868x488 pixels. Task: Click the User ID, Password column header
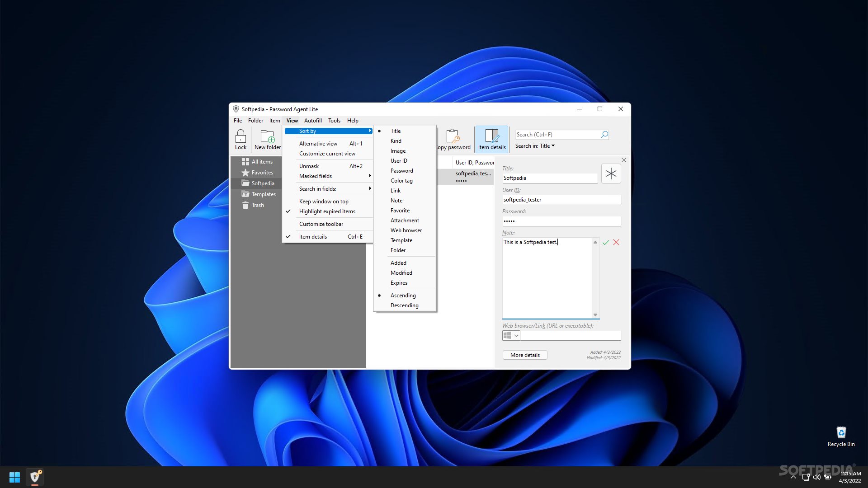point(474,163)
